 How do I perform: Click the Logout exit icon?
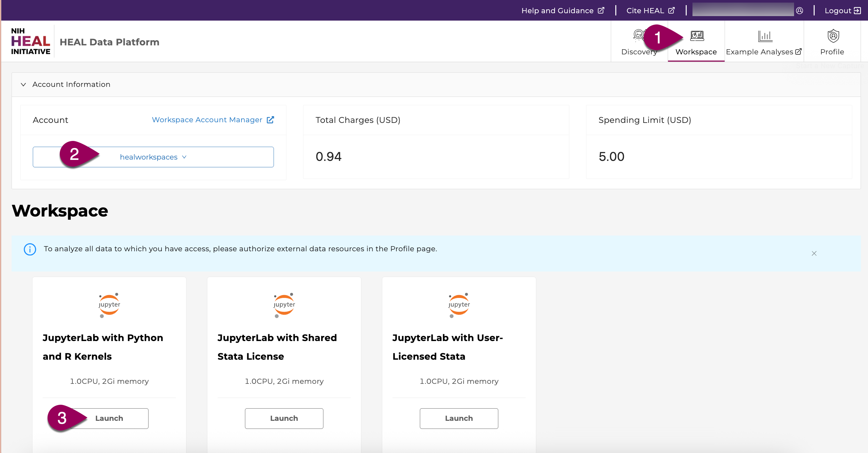click(x=857, y=11)
